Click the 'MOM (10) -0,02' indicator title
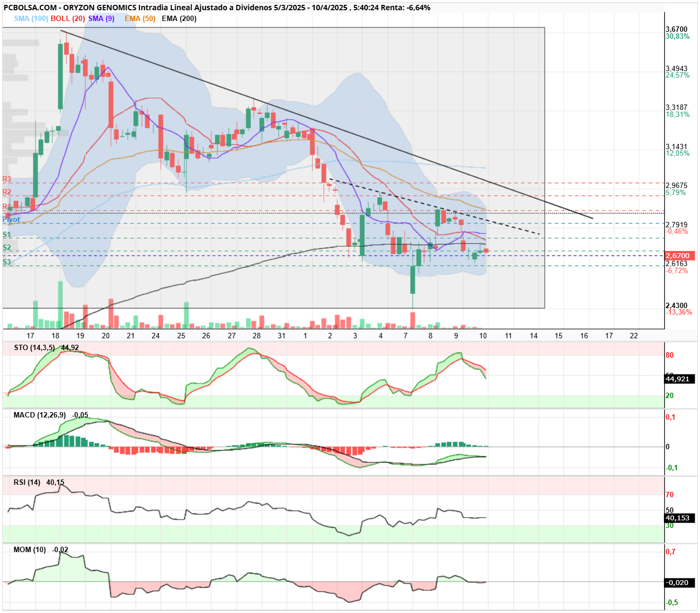Viewport: 700px width, 613px height. tap(41, 549)
